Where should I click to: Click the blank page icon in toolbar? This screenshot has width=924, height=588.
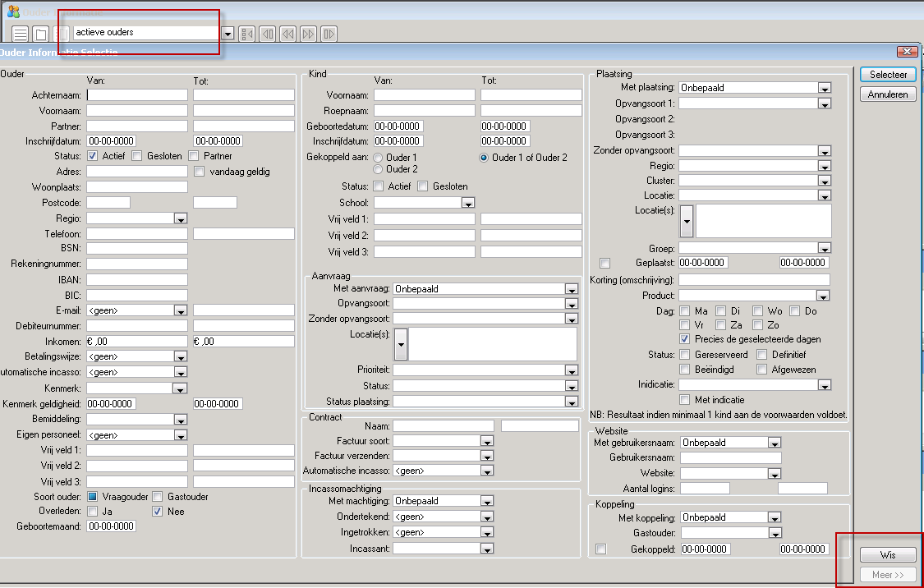coord(40,34)
